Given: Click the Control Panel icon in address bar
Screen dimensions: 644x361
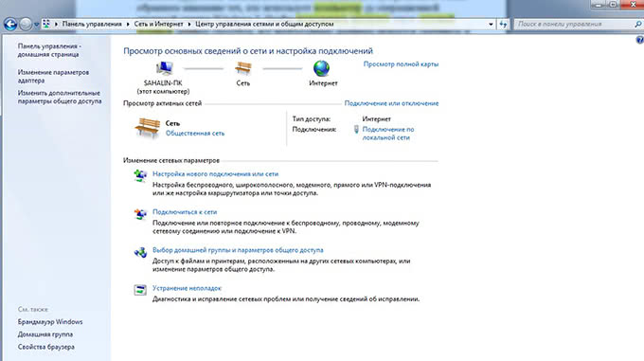Looking at the screenshot, I should 46,25.
